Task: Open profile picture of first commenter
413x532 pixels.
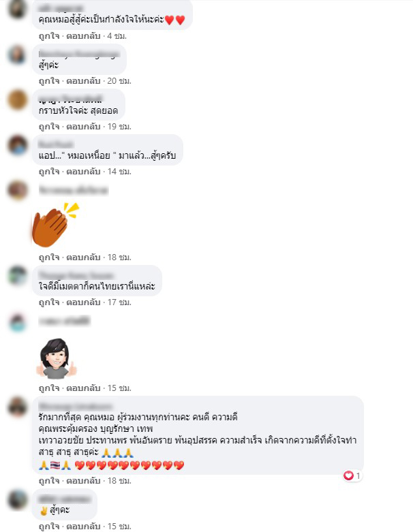Action: click(17, 9)
